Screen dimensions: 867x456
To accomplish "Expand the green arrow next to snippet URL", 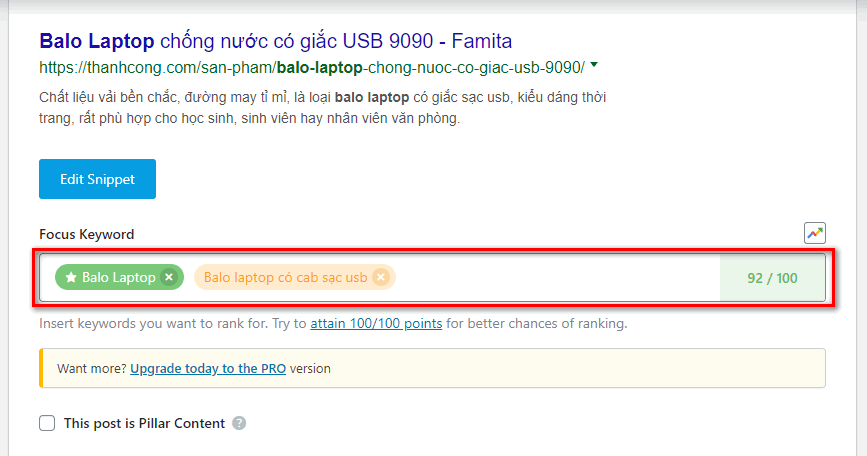I will pos(594,66).
